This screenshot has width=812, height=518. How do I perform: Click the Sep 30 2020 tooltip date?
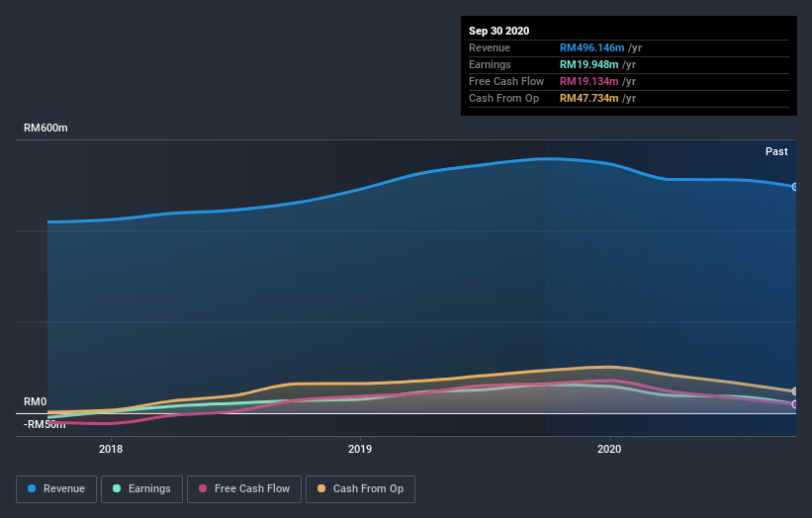(498, 31)
